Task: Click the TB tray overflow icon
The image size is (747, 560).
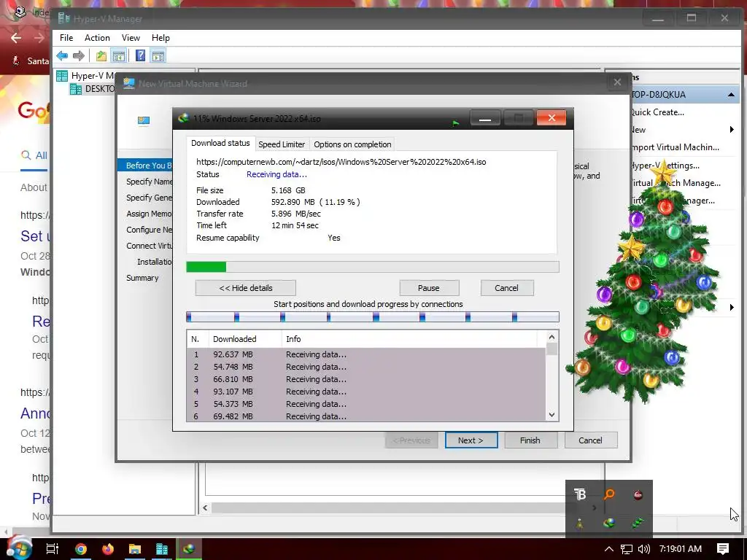Action: pyautogui.click(x=580, y=495)
